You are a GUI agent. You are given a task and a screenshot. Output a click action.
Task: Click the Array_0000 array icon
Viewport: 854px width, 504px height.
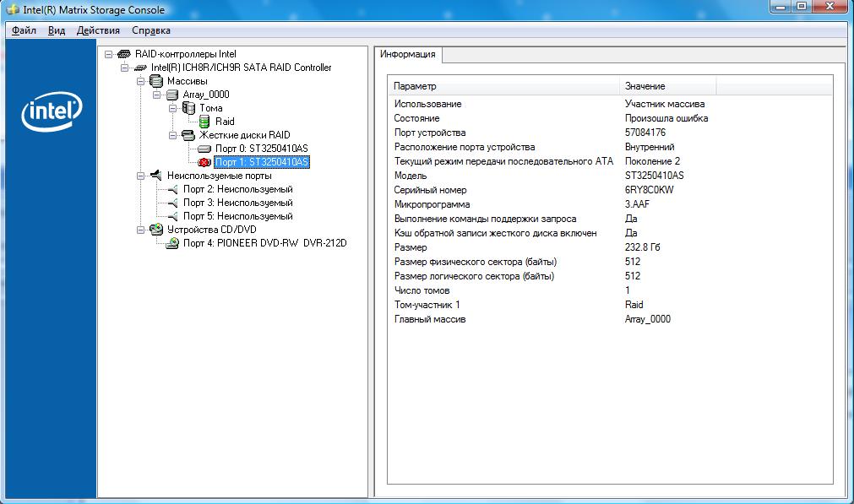[172, 95]
